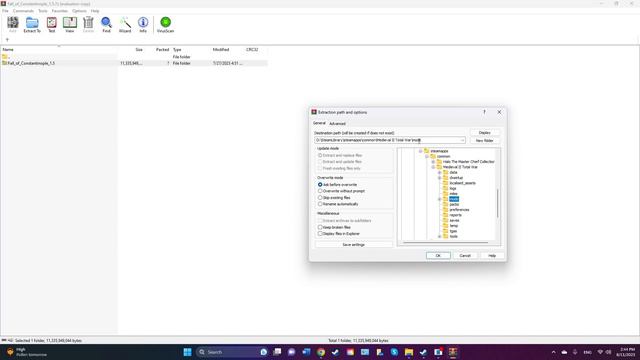Switch to the General tab

[319, 123]
